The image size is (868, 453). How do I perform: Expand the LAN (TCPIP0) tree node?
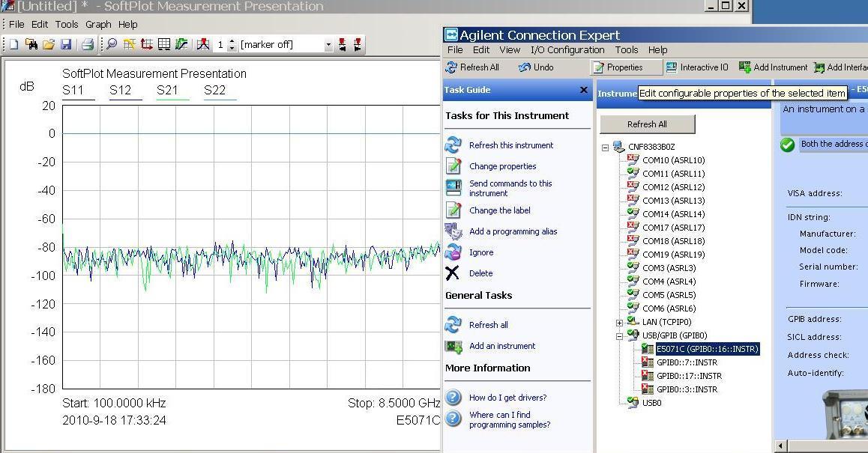click(619, 323)
